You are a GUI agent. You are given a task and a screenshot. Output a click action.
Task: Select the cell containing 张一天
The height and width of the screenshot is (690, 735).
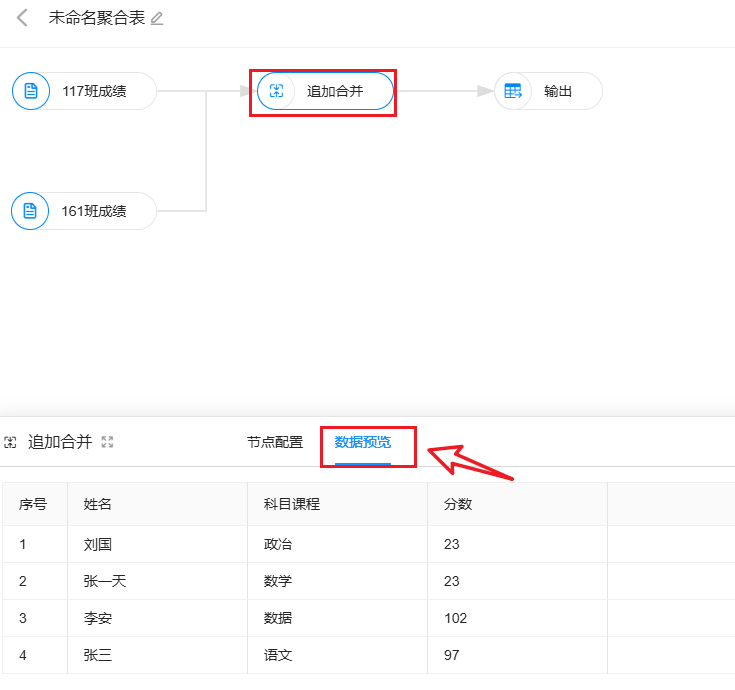tap(105, 581)
